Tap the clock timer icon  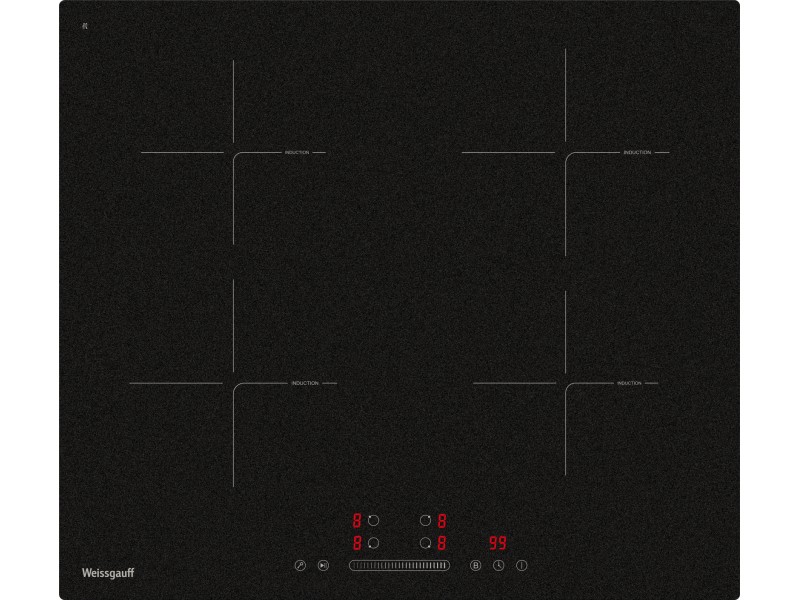coord(498,565)
